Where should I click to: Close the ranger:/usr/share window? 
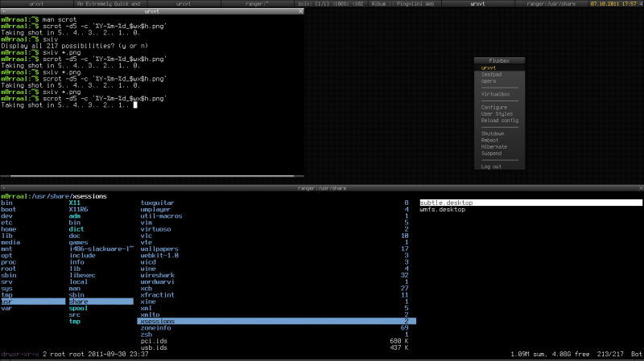pyautogui.click(x=641, y=188)
